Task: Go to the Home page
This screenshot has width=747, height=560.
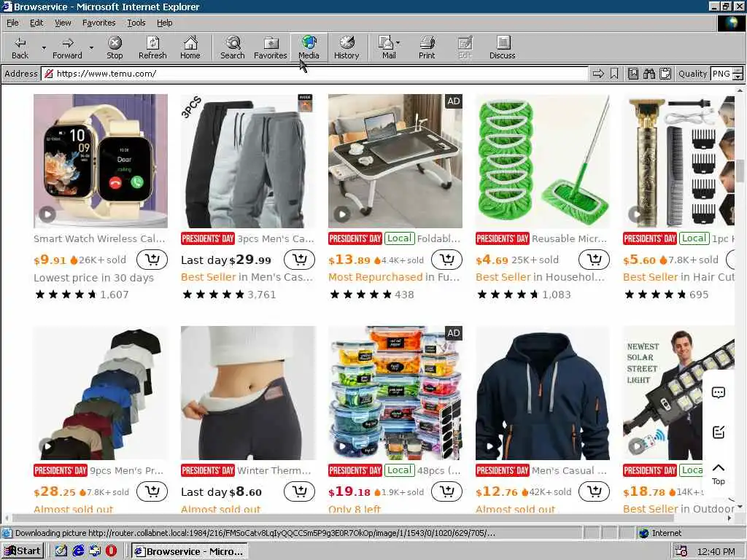Action: pyautogui.click(x=190, y=47)
